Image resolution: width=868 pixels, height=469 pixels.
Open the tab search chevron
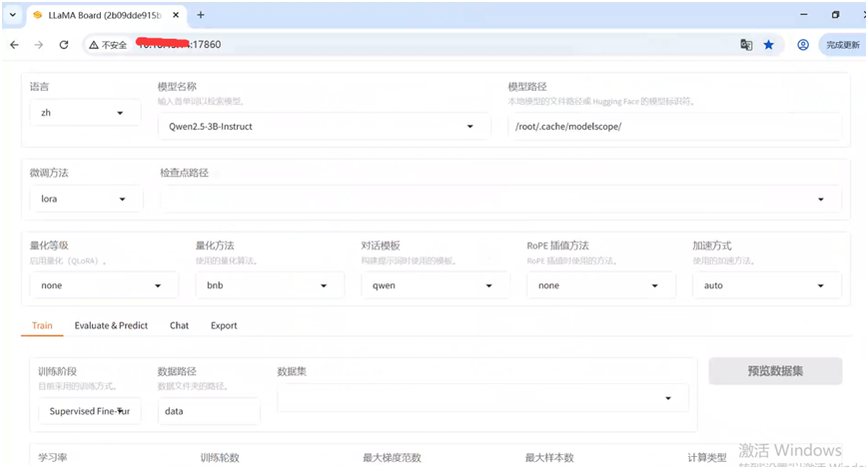coord(12,15)
